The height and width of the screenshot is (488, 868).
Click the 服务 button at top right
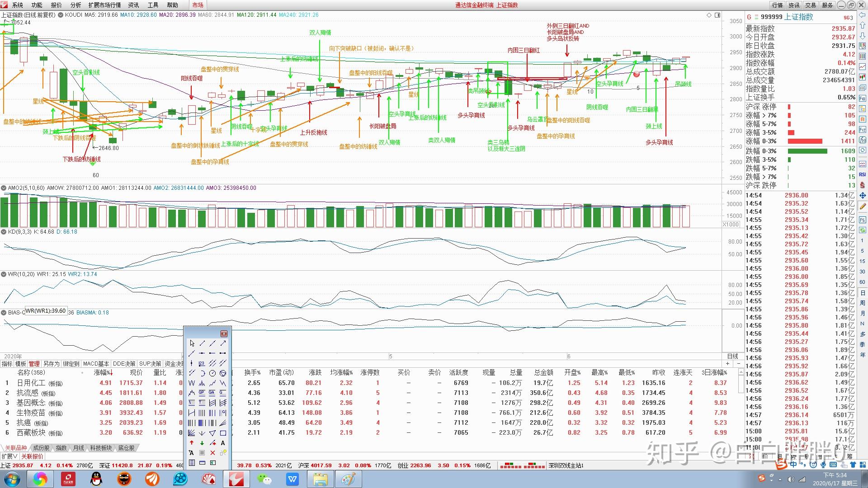point(827,5)
